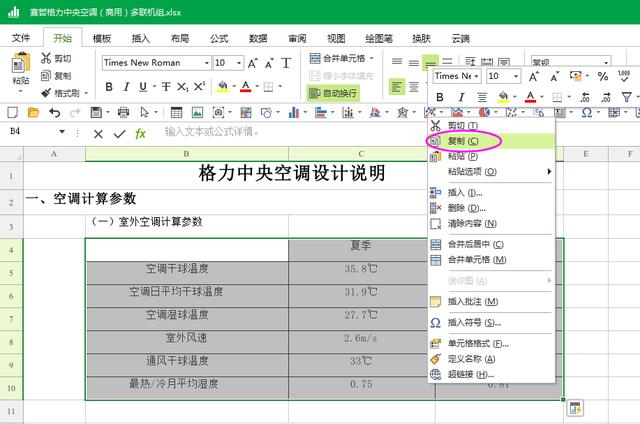Click the ribbon fill color yellow bucket
Viewport: 640px width, 424px height.
tap(222, 87)
